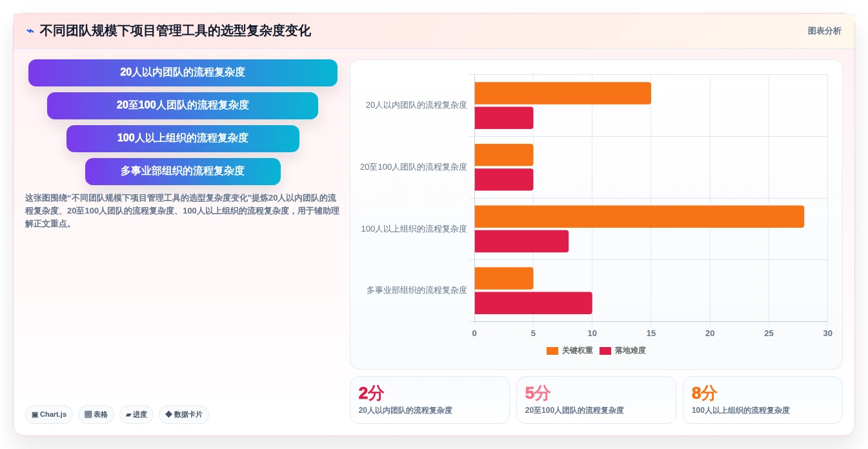This screenshot has height=449, width=868.
Task: Select the 20人以内团队的流程复杂度 funnel bar
Action: tap(183, 73)
